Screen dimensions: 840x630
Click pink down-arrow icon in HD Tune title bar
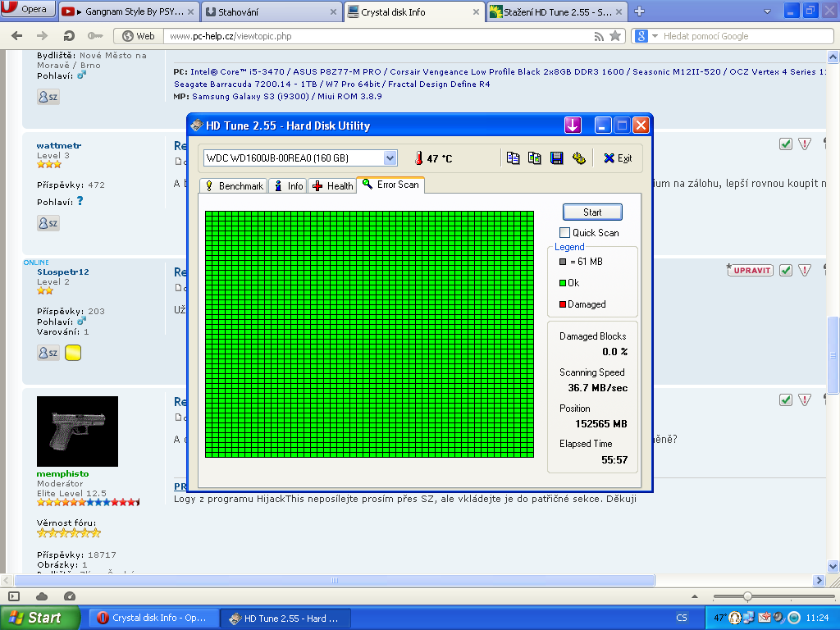click(573, 126)
